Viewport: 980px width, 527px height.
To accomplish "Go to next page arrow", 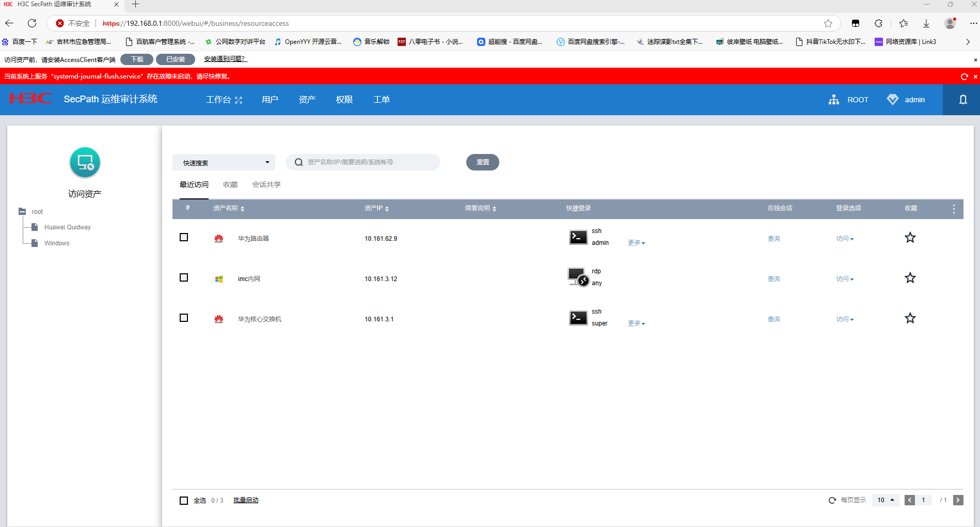I will [x=958, y=500].
